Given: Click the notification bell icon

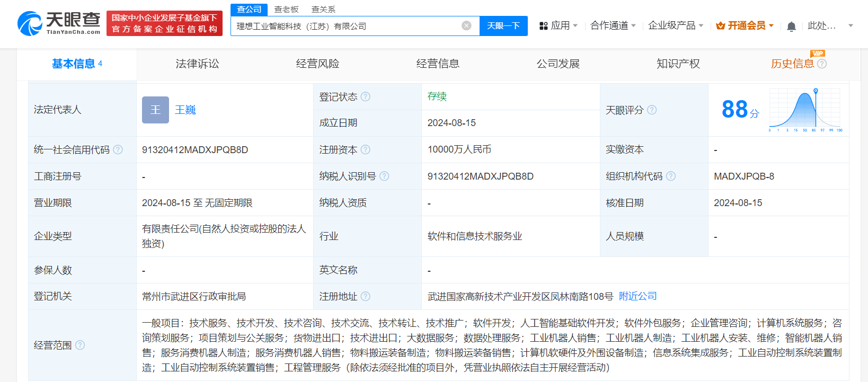Looking at the screenshot, I should (791, 26).
